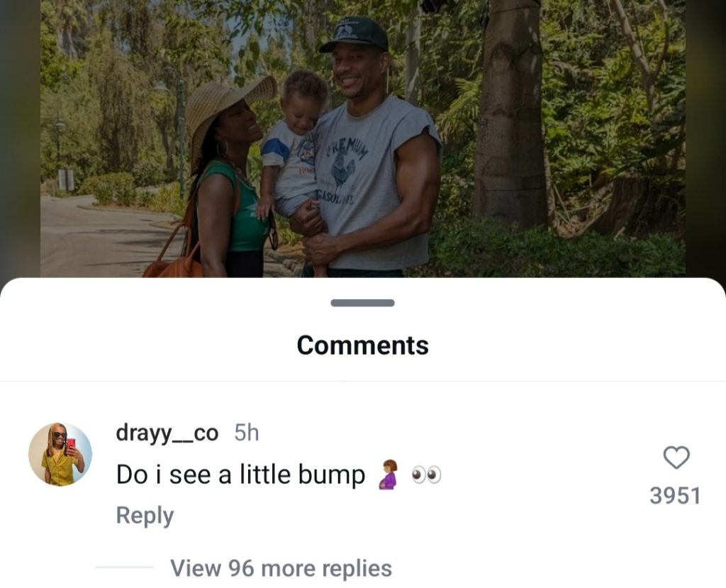
Task: Select the "Do i see a little bump" text
Action: click(240, 475)
